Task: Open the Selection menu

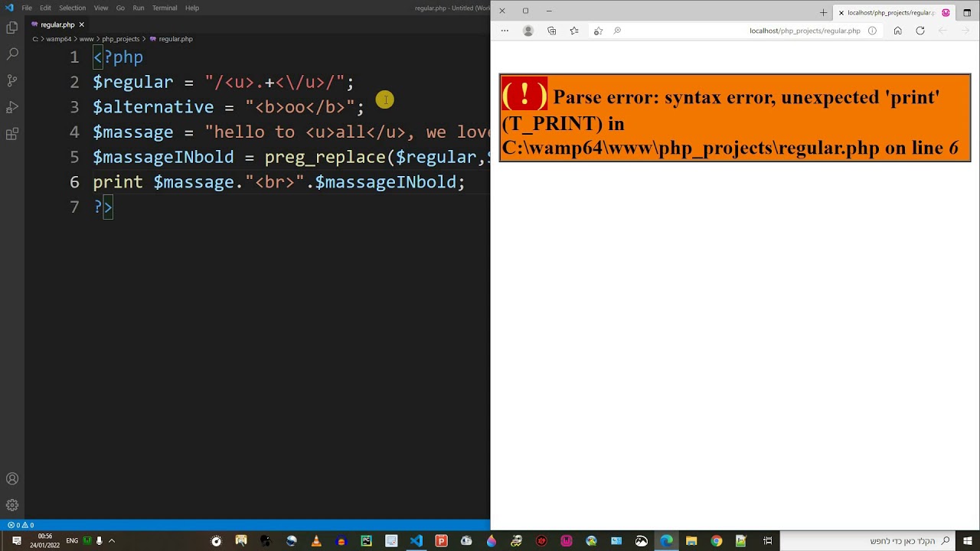Action: (x=72, y=8)
